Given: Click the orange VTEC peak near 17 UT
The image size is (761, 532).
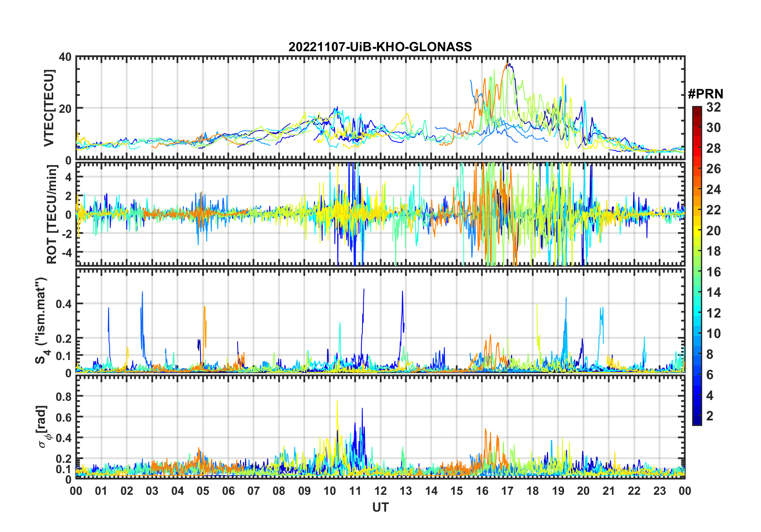Looking at the screenshot, I should 507,64.
